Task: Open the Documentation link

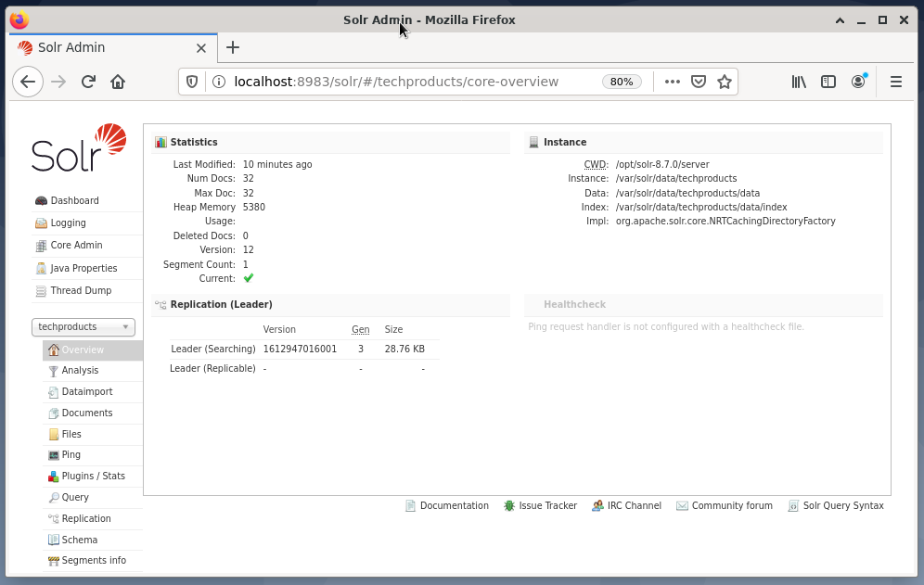Action: click(454, 505)
